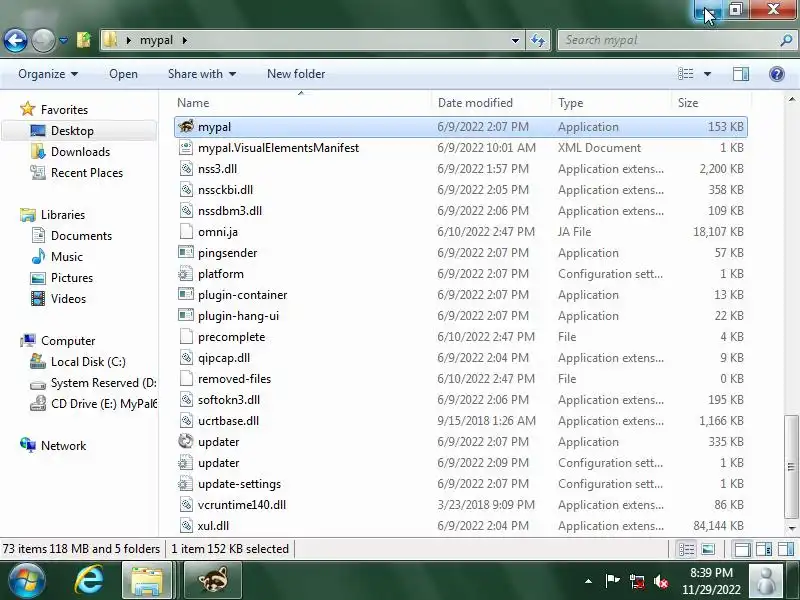The height and width of the screenshot is (600, 800).
Task: Open Network in navigation pane
Action: (63, 445)
